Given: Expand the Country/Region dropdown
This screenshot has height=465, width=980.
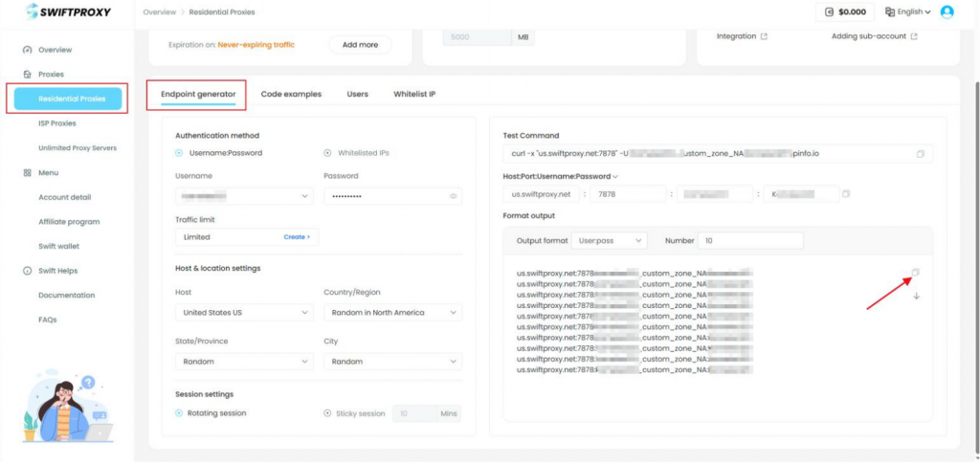Looking at the screenshot, I should click(x=392, y=313).
